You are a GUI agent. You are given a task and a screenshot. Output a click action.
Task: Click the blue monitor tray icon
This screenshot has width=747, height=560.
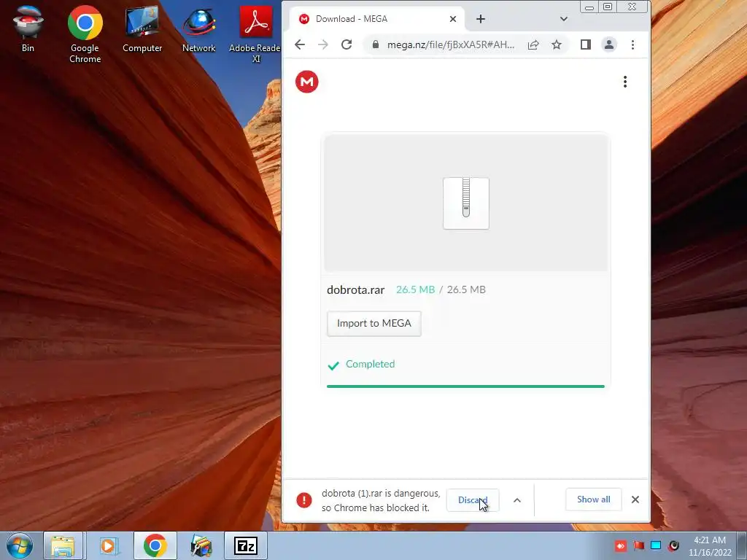click(656, 545)
